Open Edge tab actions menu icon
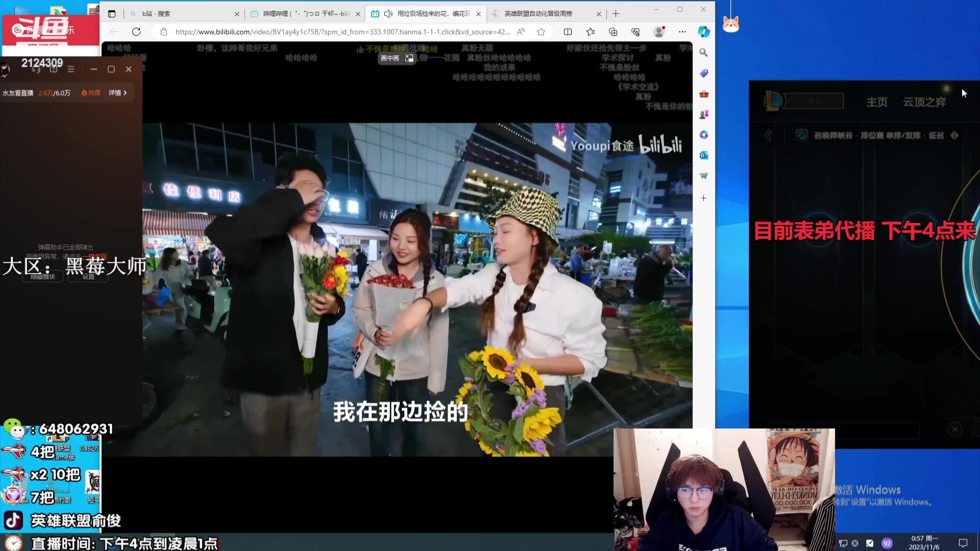Viewport: 980px width, 551px height. (112, 14)
